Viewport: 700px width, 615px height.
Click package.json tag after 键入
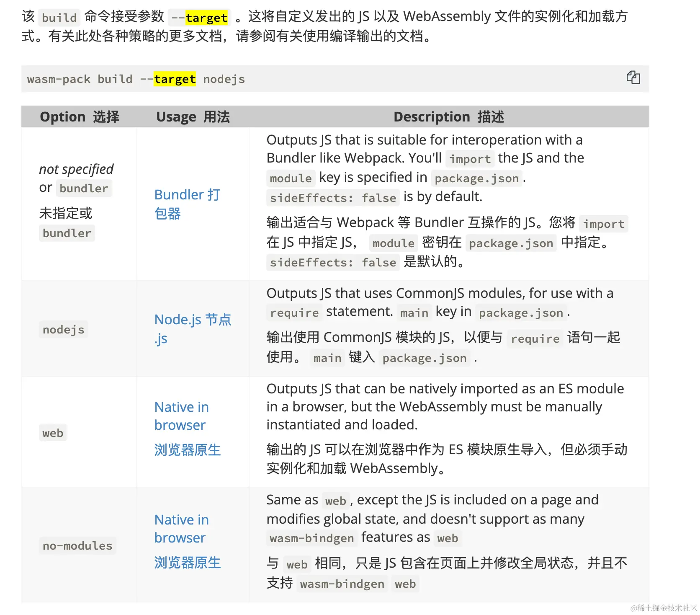425,358
